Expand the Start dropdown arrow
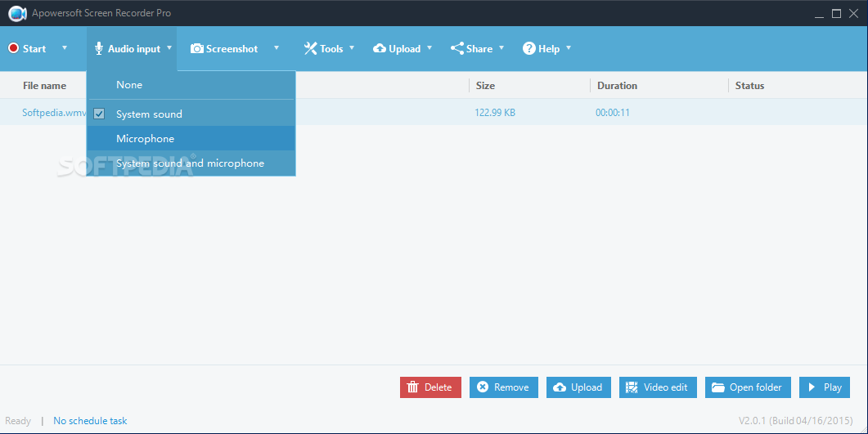 tap(64, 48)
